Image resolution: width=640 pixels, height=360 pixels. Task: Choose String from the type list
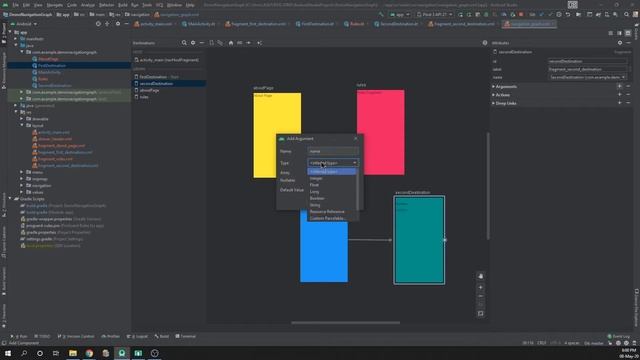pos(332,205)
